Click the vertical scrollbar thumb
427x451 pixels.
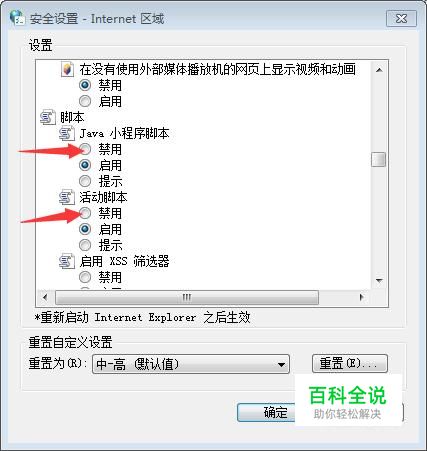pyautogui.click(x=379, y=159)
